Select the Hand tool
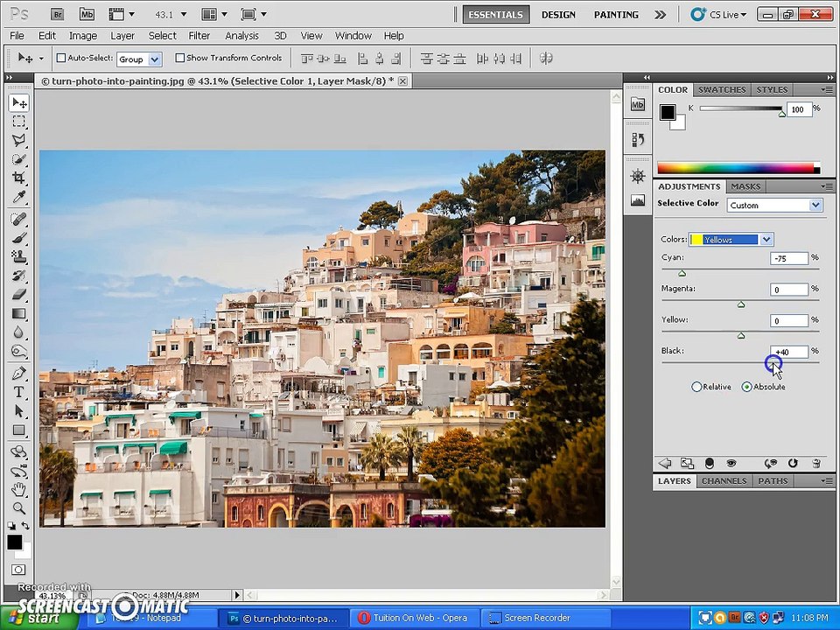The image size is (840, 630). click(x=18, y=488)
